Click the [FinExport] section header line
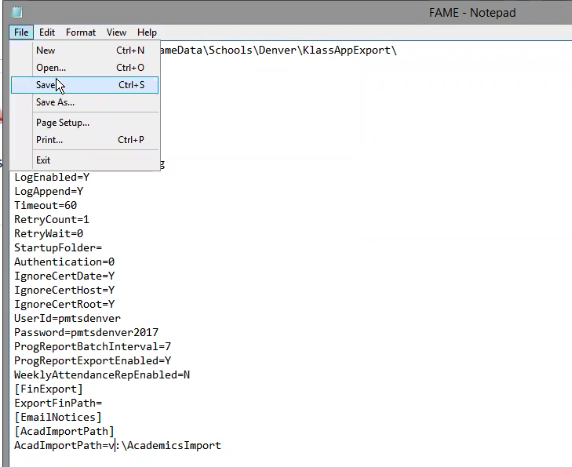 [49, 389]
